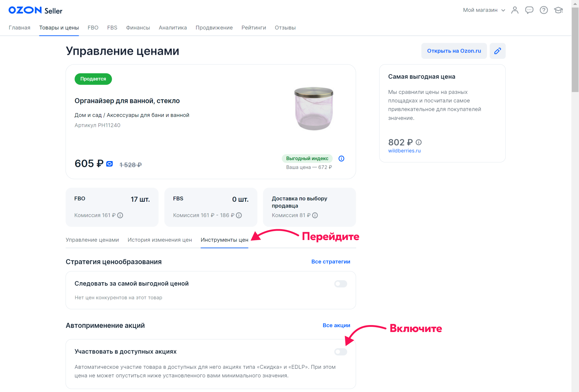Click info icon beside FBS commission
This screenshot has height=392, width=579.
click(x=239, y=215)
